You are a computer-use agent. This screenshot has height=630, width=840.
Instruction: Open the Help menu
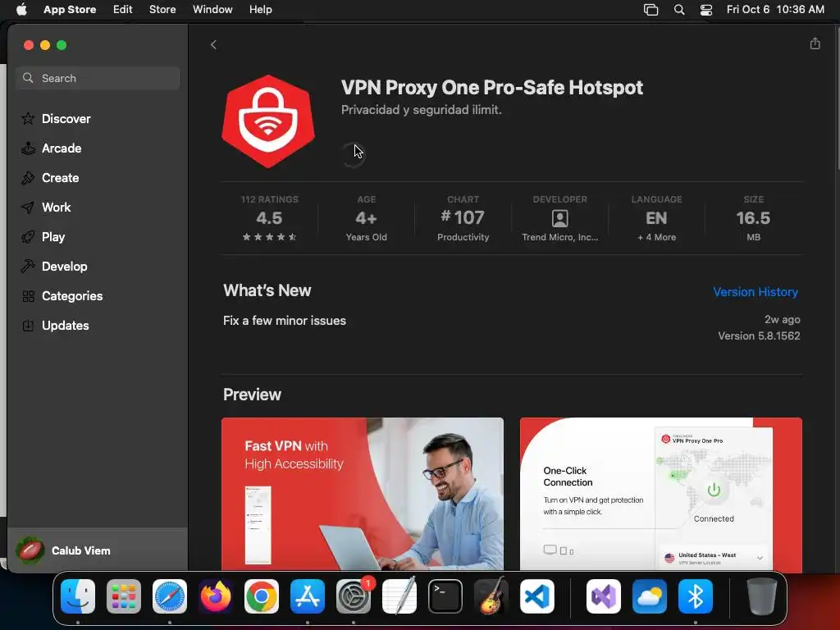260,10
